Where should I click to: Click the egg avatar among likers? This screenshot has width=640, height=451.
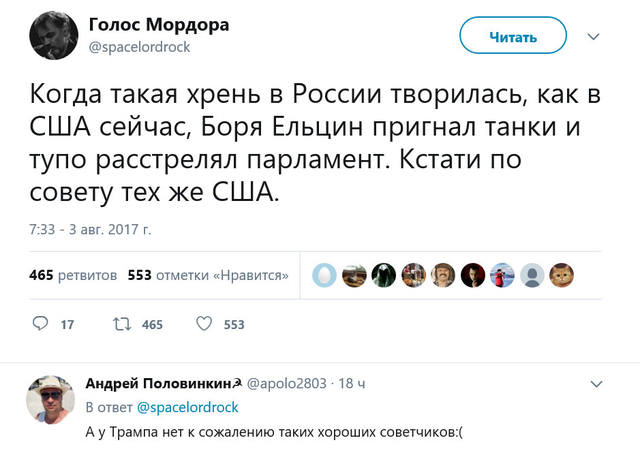coord(324,274)
